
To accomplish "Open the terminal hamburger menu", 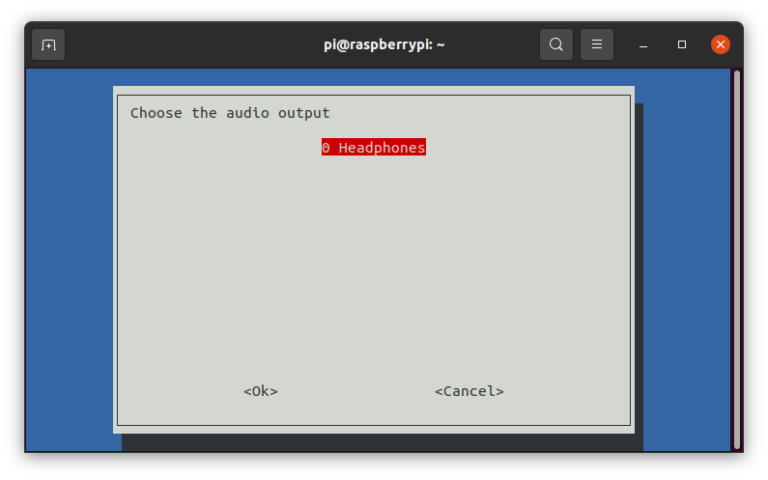I will [x=597, y=45].
